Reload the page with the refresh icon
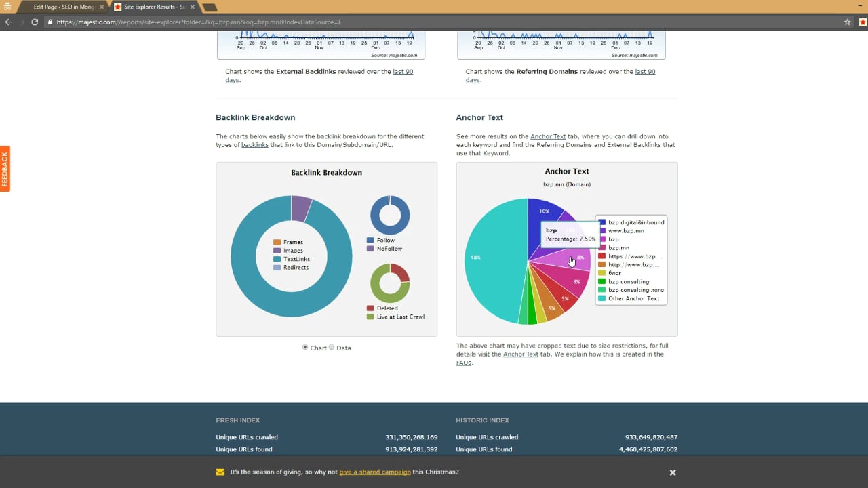Viewport: 868px width, 488px height. pos(35,22)
